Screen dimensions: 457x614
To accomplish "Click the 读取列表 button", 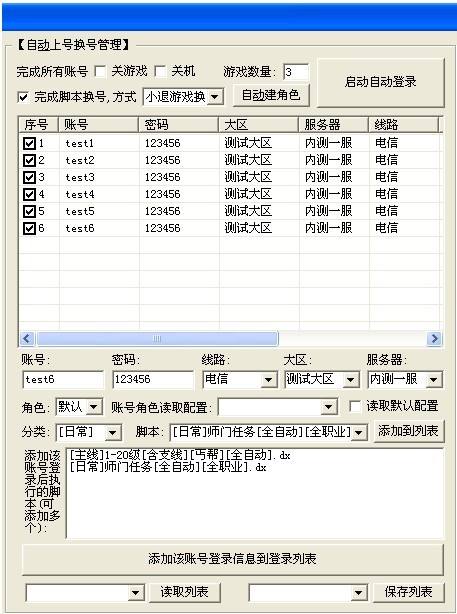I will pos(184,592).
